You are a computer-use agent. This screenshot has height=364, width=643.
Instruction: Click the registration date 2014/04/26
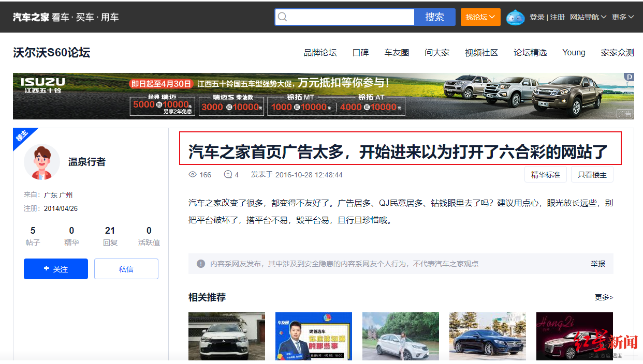click(x=61, y=208)
